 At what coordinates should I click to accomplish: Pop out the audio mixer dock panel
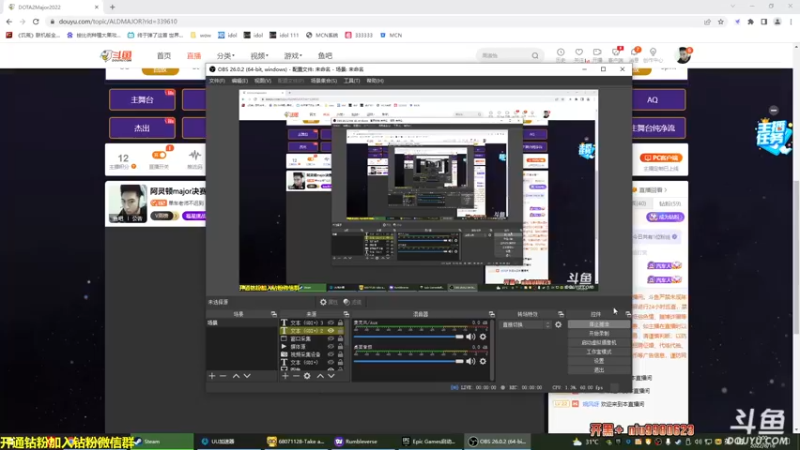pos(491,314)
